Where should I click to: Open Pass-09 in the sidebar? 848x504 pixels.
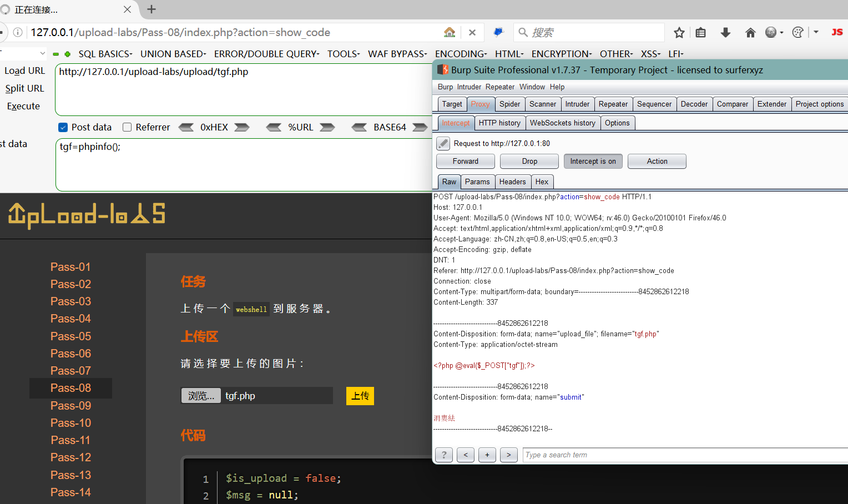coord(70,405)
